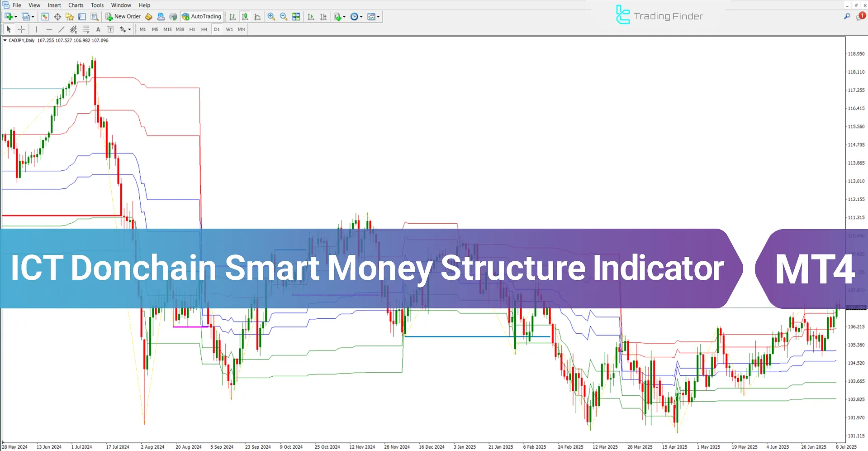Toggle Chart Shift icon
The height and width of the screenshot is (451, 868).
pos(323,17)
